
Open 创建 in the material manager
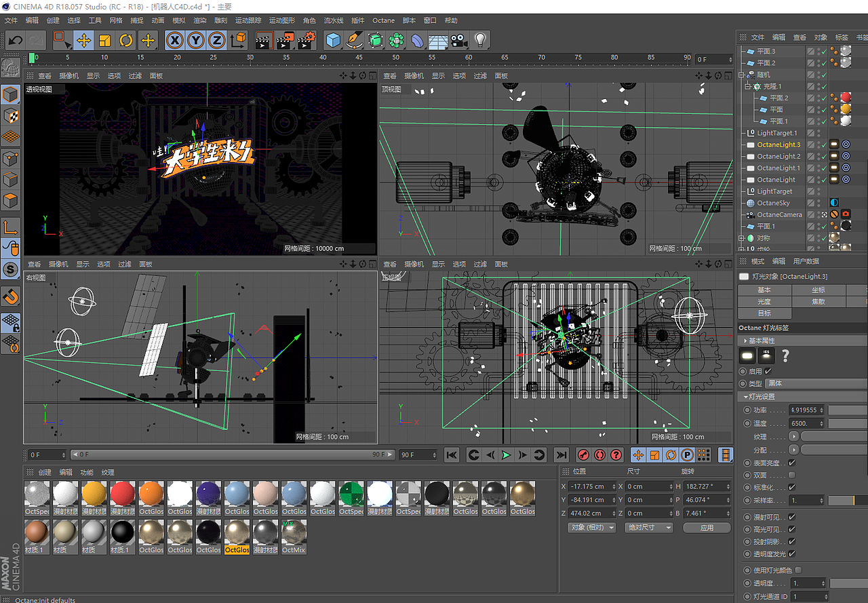pyautogui.click(x=45, y=472)
